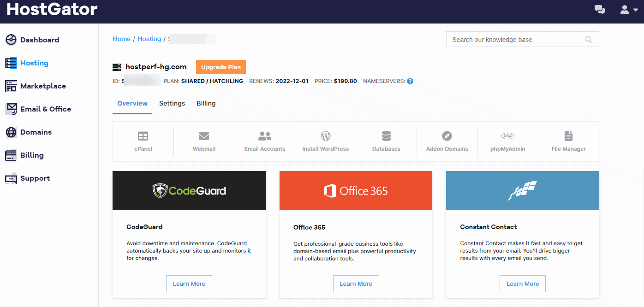644x307 pixels.
Task: Follow the Hosting breadcrumb link
Action: (149, 39)
